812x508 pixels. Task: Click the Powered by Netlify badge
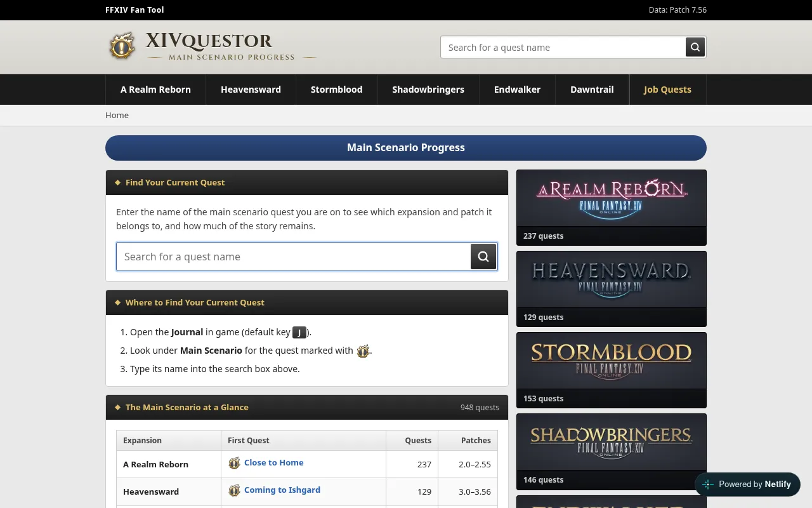[x=747, y=485]
